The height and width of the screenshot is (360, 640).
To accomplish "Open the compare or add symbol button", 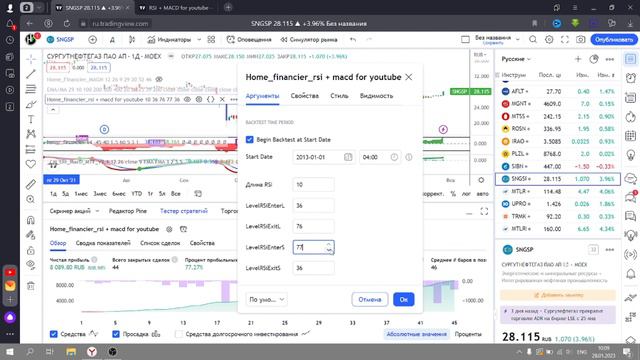I will tap(93, 40).
